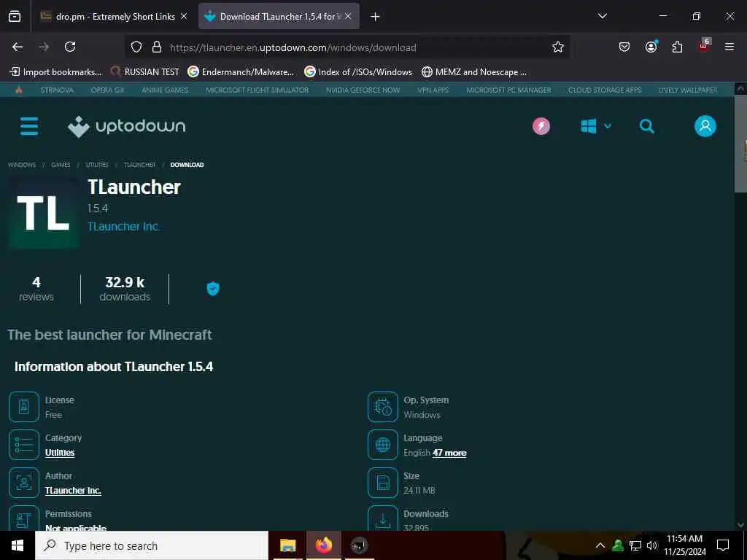Open the Firefox account icon

[651, 47]
